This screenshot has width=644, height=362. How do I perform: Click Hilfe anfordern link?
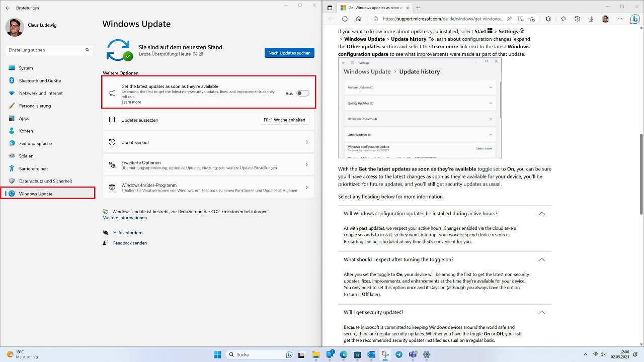[128, 233]
